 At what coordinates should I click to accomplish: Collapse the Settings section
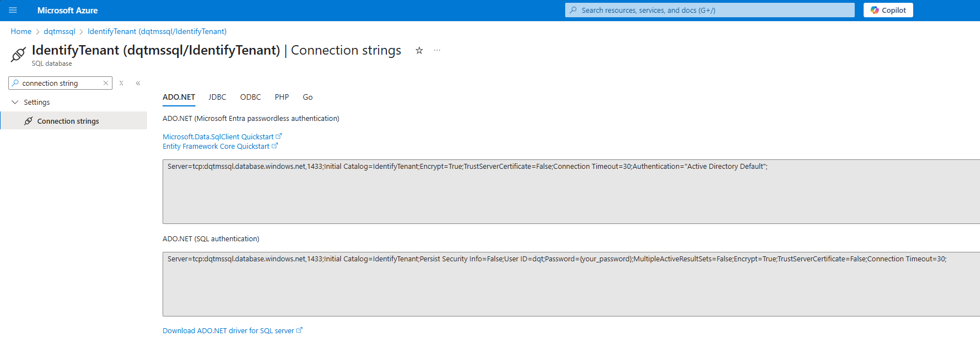pos(15,102)
